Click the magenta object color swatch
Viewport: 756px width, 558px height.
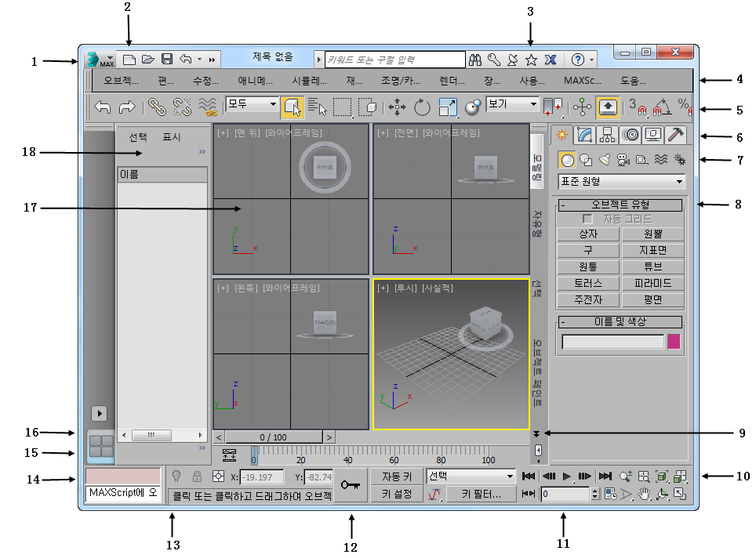(674, 342)
